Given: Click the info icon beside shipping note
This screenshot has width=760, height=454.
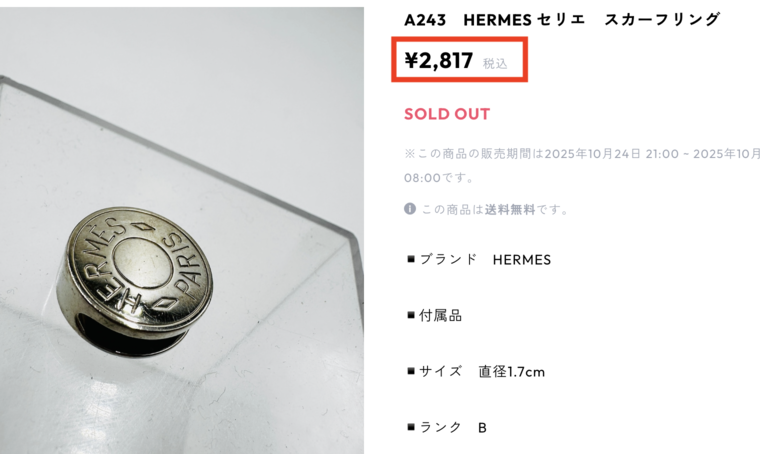Looking at the screenshot, I should [410, 209].
